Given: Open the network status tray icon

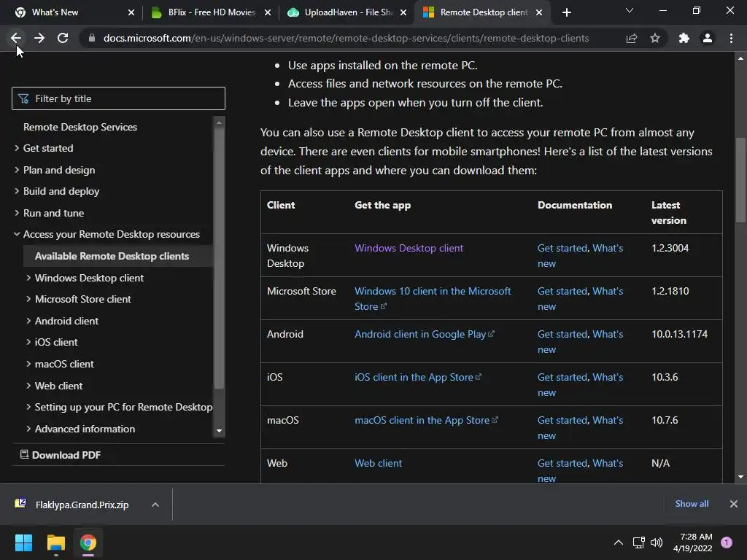Looking at the screenshot, I should (x=638, y=542).
